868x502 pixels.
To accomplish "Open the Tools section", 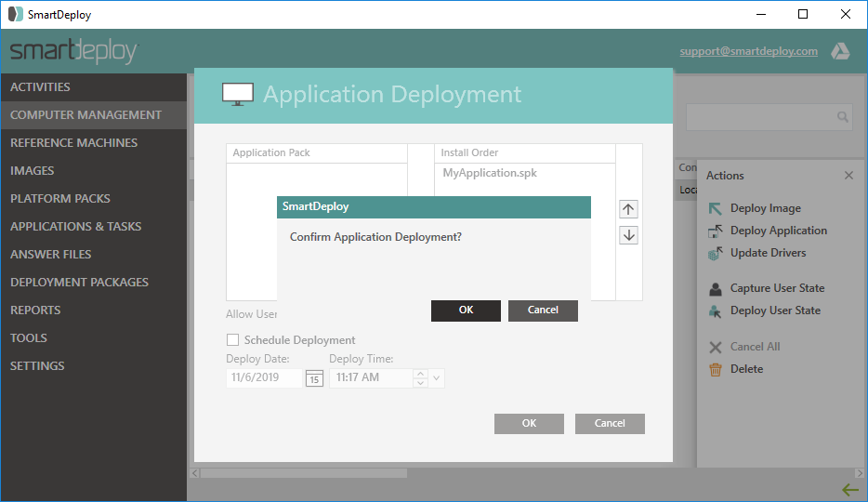I will [94, 337].
